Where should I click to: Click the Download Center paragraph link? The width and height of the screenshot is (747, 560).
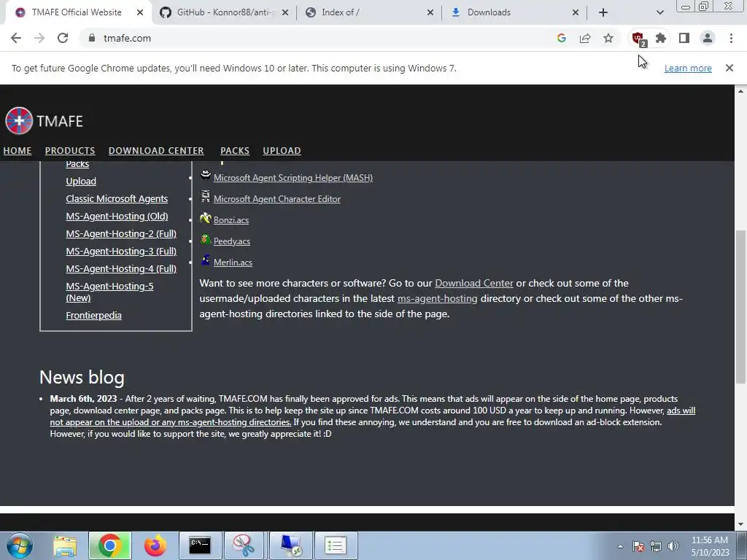pos(474,284)
